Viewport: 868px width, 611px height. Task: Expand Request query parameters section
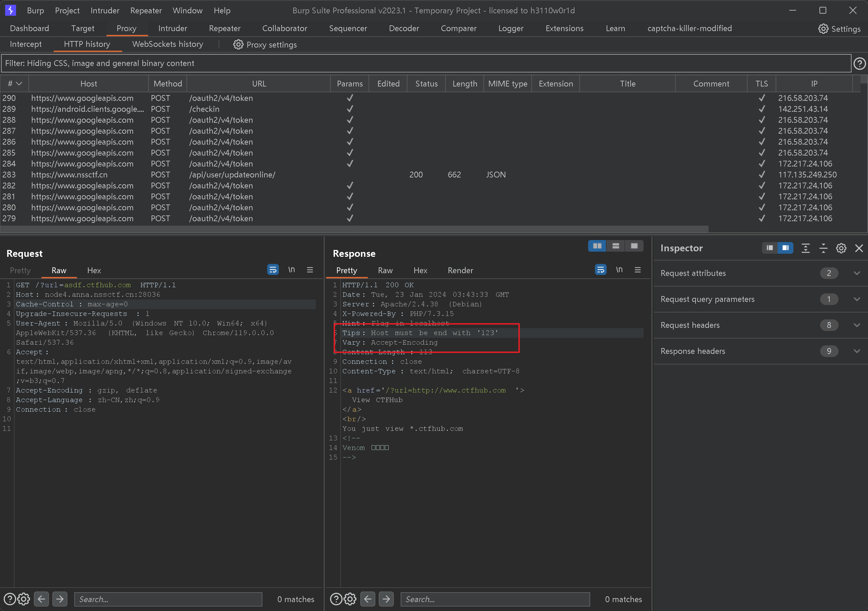(x=856, y=299)
